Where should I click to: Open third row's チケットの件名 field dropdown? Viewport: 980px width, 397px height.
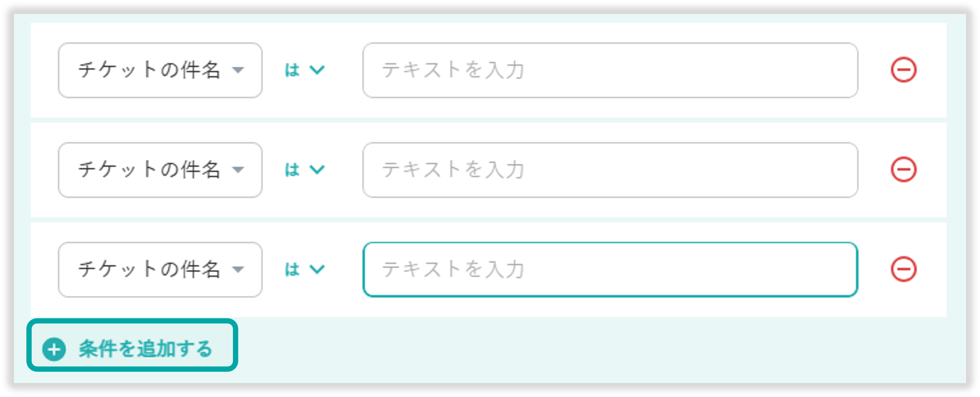(x=160, y=270)
